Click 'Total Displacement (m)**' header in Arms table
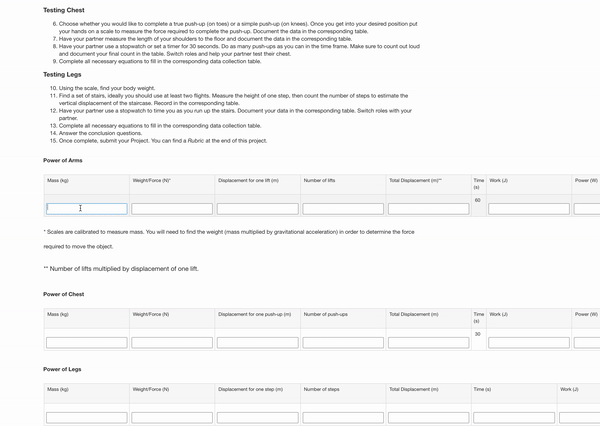 pyautogui.click(x=416, y=180)
